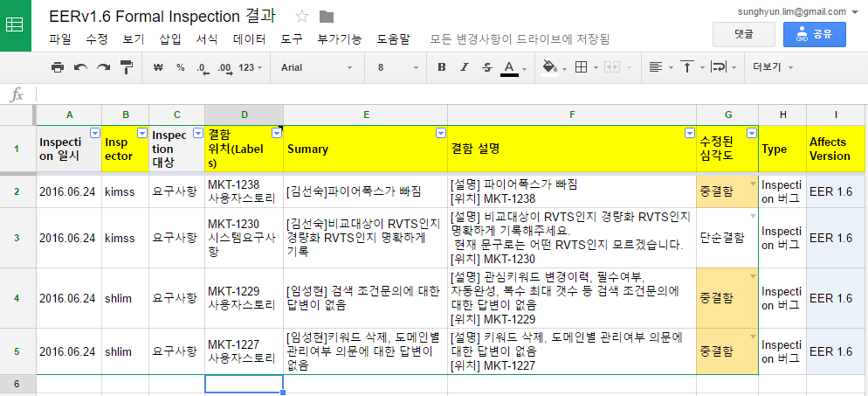Open the move-to-folder icon
This screenshot has height=396, width=868.
coord(327,17)
